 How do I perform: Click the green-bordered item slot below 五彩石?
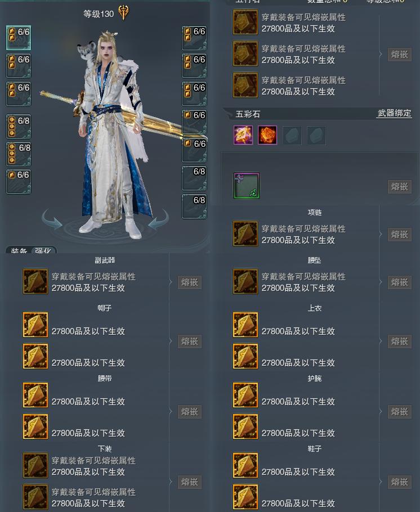click(x=247, y=186)
